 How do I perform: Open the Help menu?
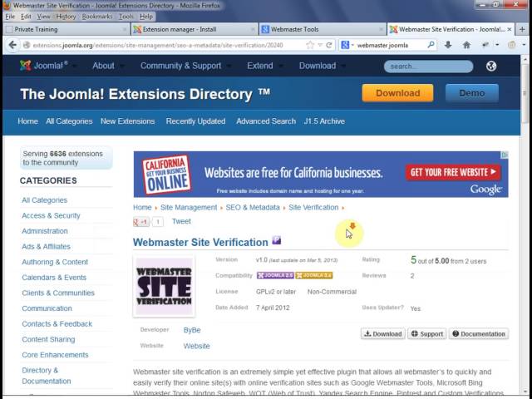(146, 17)
